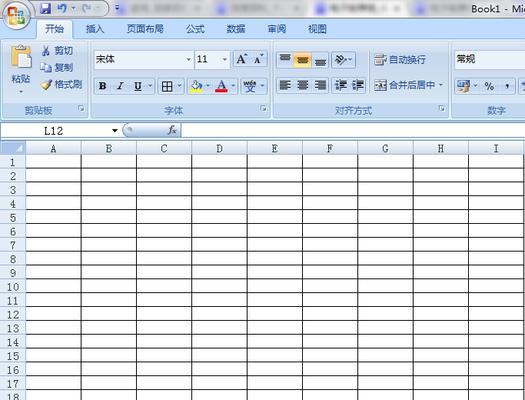Toggle Italic formatting
Image resolution: width=525 pixels, height=400 pixels.
click(120, 86)
